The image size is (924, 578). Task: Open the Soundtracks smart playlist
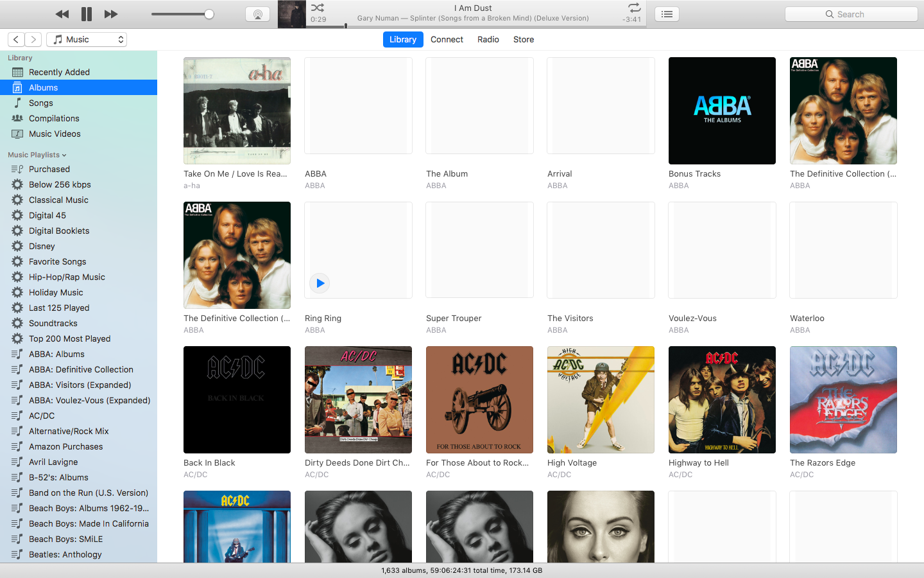point(78,323)
